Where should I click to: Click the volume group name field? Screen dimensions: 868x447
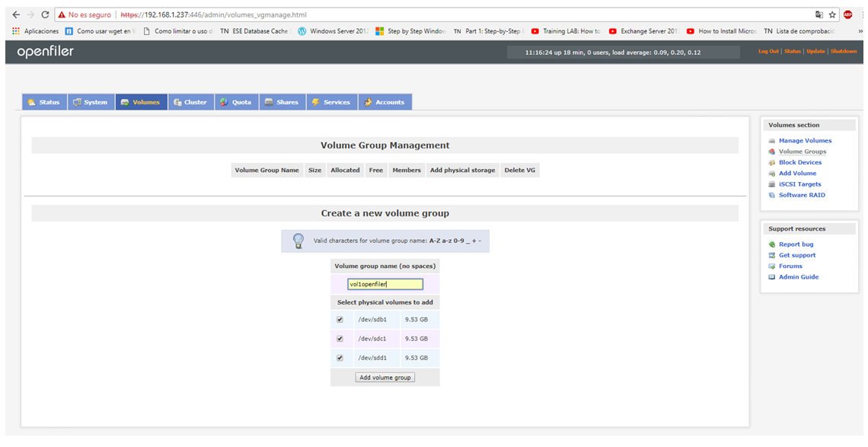pos(385,284)
